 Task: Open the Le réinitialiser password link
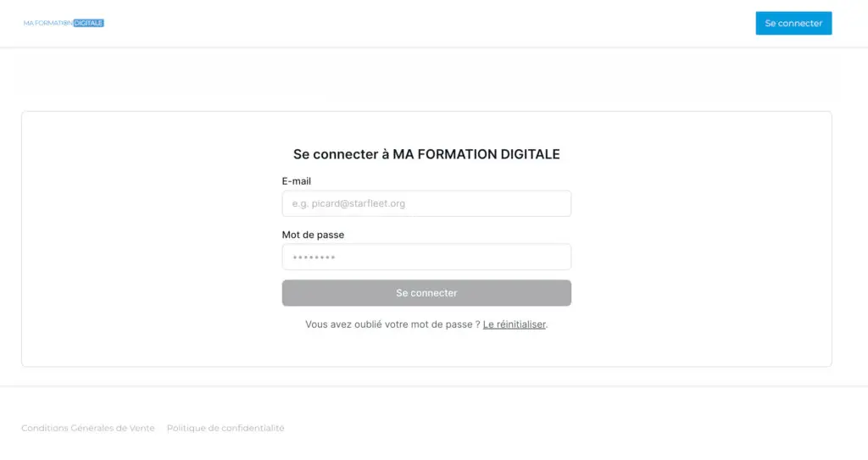[514, 324]
